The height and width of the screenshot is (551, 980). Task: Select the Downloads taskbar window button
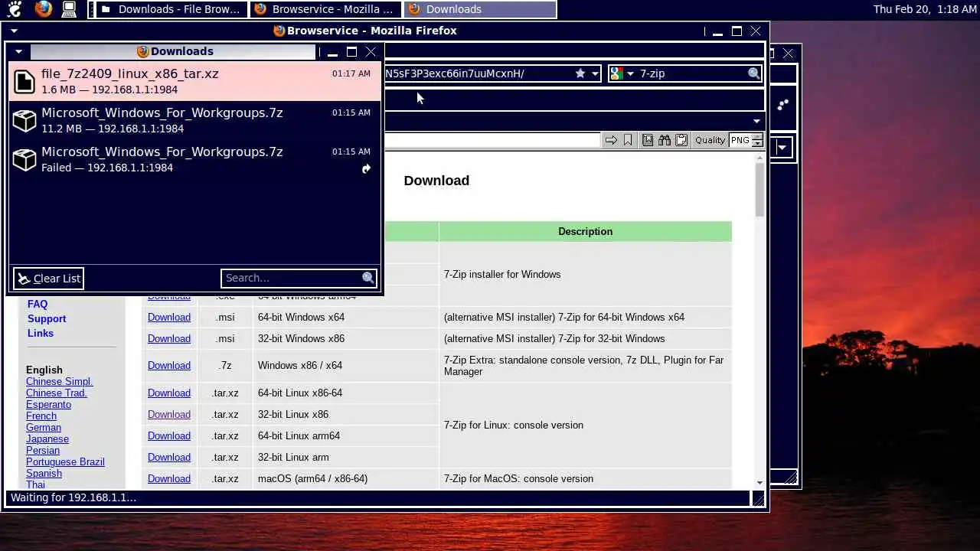481,9
